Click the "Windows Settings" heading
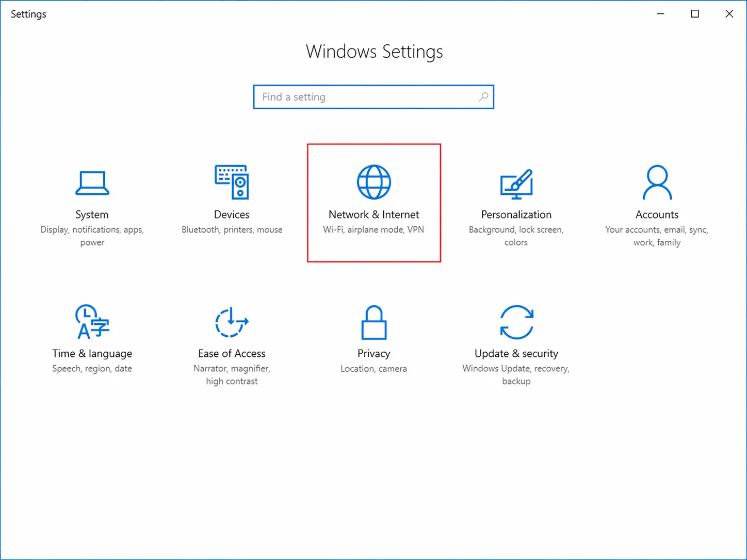This screenshot has width=747, height=560. pos(374,52)
